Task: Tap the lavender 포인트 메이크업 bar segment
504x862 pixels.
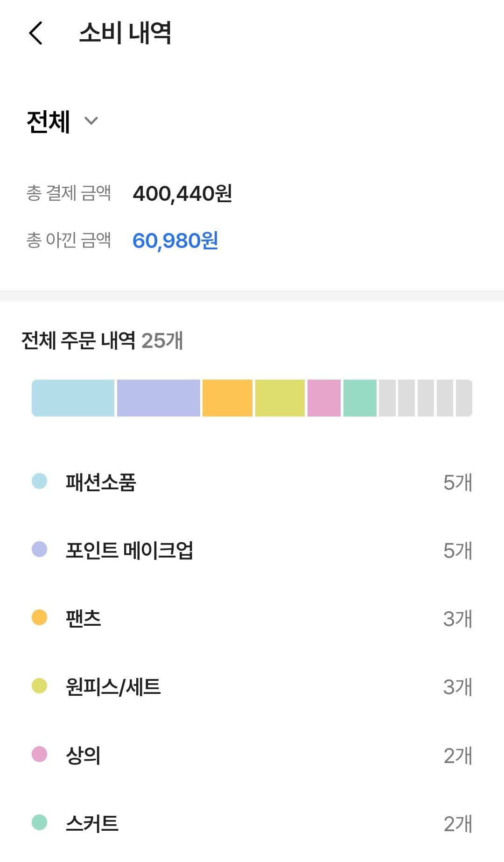Action: (x=159, y=398)
